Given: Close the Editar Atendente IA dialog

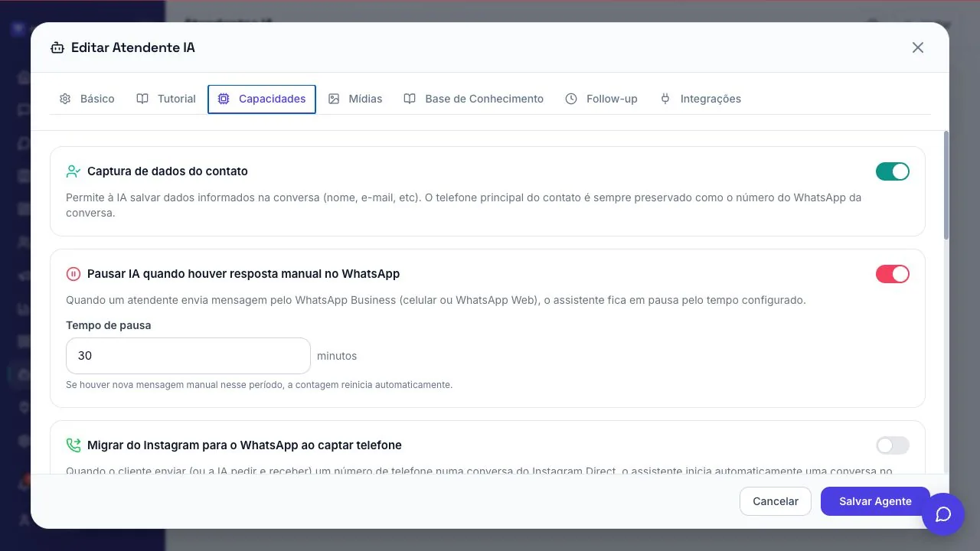Looking at the screenshot, I should 918,47.
